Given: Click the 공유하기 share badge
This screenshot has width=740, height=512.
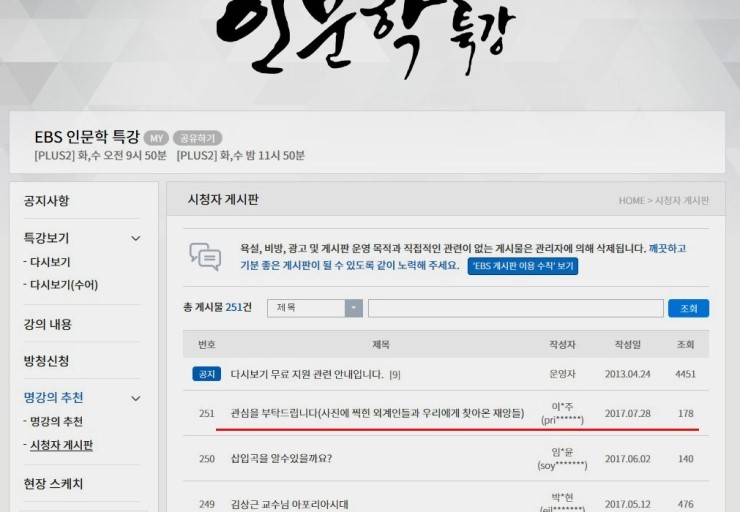Looking at the screenshot, I should (197, 138).
